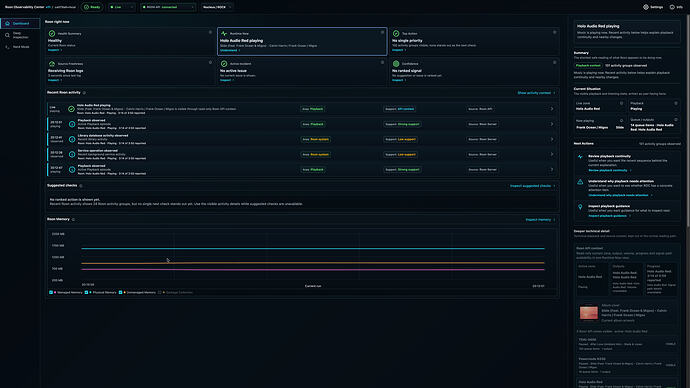The image size is (690, 388).
Task: Open Inspect playback guidance link
Action: coord(609,216)
